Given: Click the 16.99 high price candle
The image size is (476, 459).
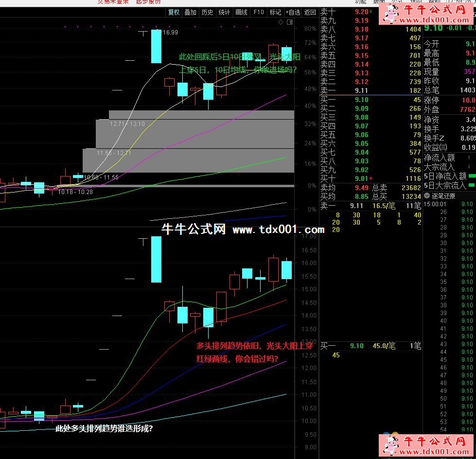Looking at the screenshot, I should 156,46.
